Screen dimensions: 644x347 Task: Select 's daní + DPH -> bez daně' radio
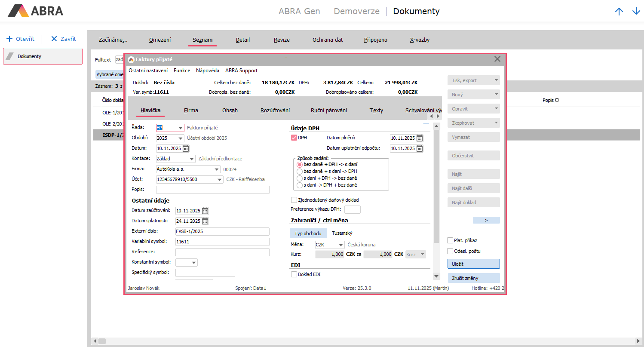point(300,178)
